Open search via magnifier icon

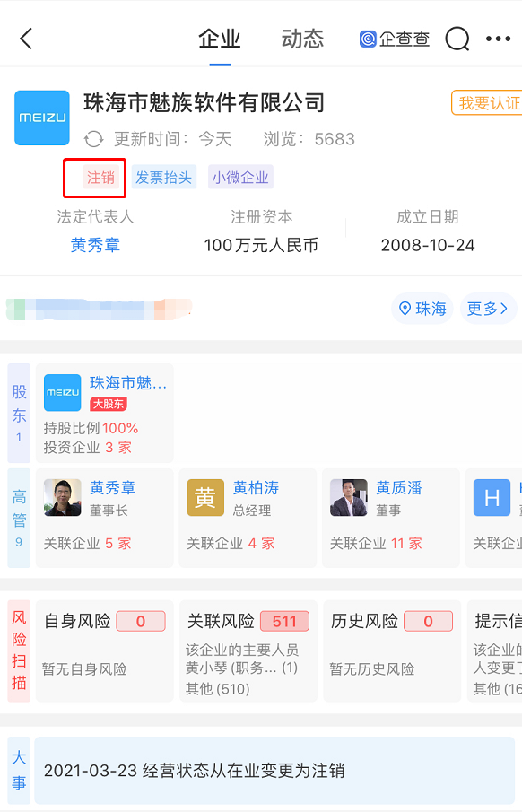457,39
